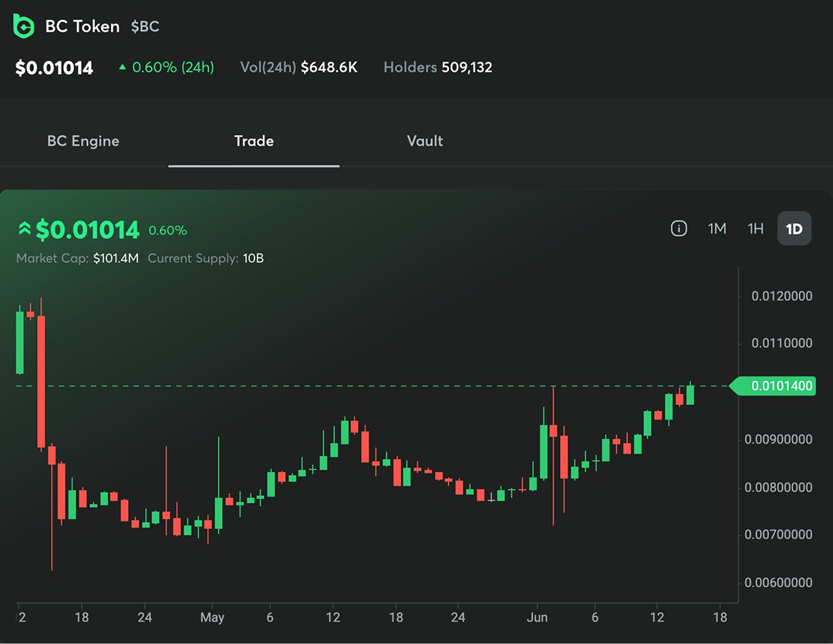Click the large red candle at chart start
This screenshot has width=833, height=644.
click(41, 382)
